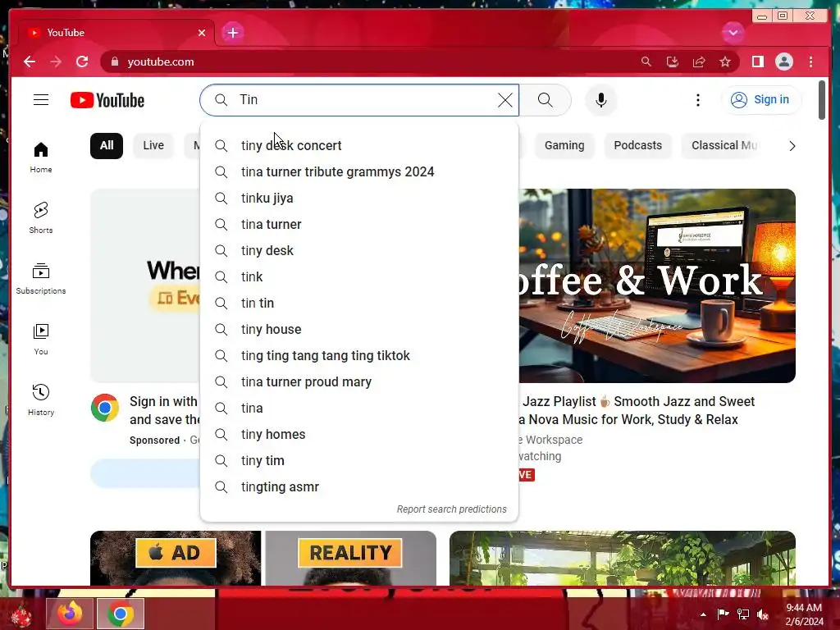
Task: Open the clock showing 9:44 AM
Action: coord(804,614)
